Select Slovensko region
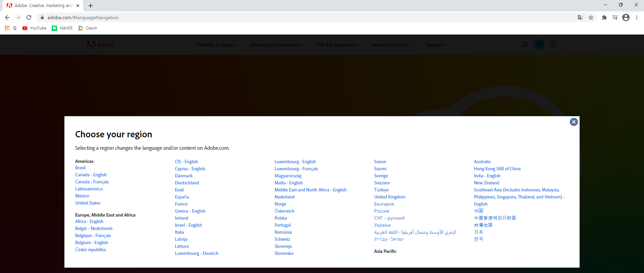The height and width of the screenshot is (273, 644). point(284,254)
